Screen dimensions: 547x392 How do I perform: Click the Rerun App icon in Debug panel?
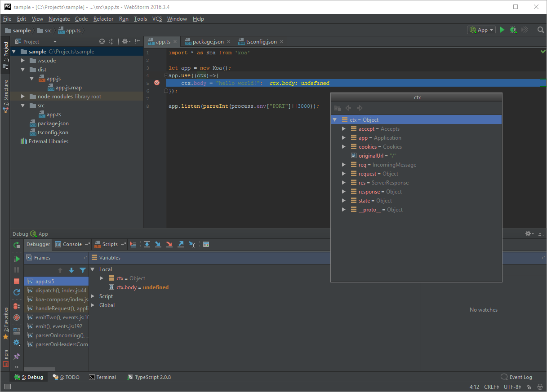point(17,245)
